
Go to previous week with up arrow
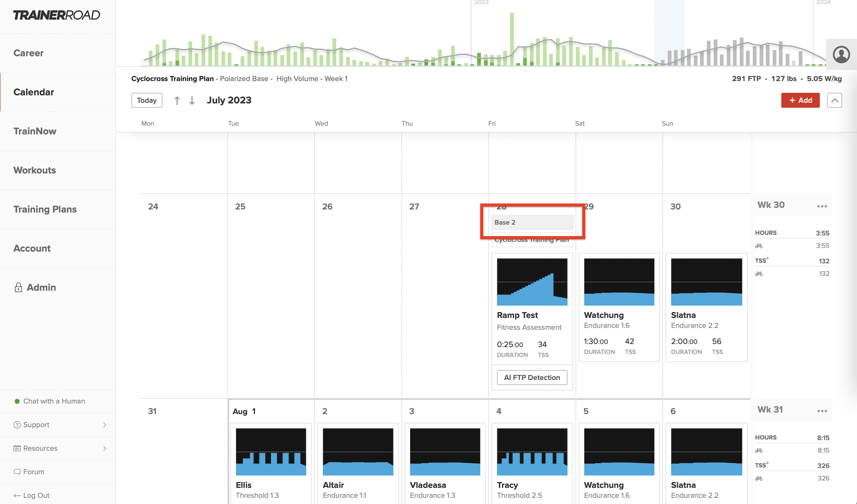coord(177,101)
